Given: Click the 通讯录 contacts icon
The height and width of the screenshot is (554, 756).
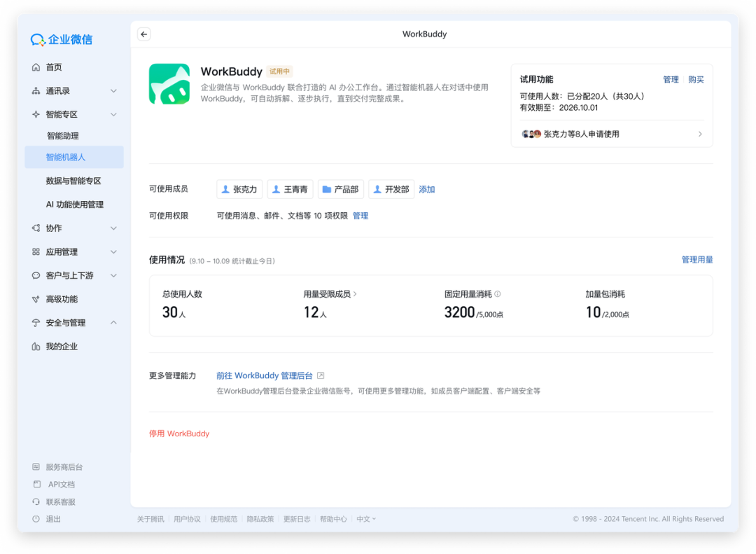Looking at the screenshot, I should (x=36, y=91).
